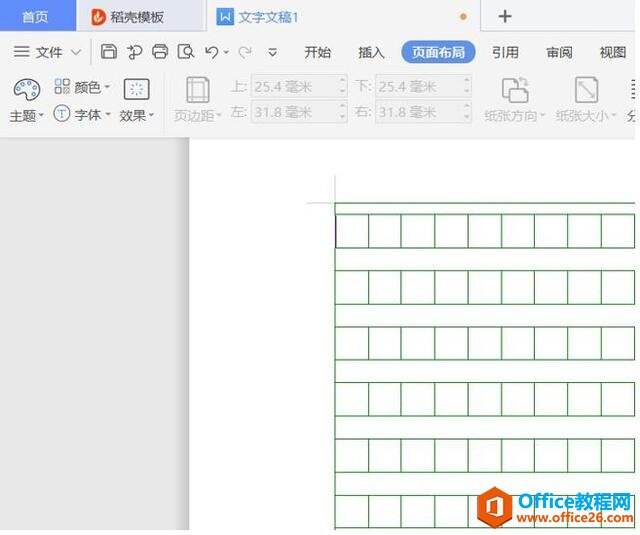Click the 下 bottom margin input field
This screenshot has height=535, width=640.
(x=423, y=86)
